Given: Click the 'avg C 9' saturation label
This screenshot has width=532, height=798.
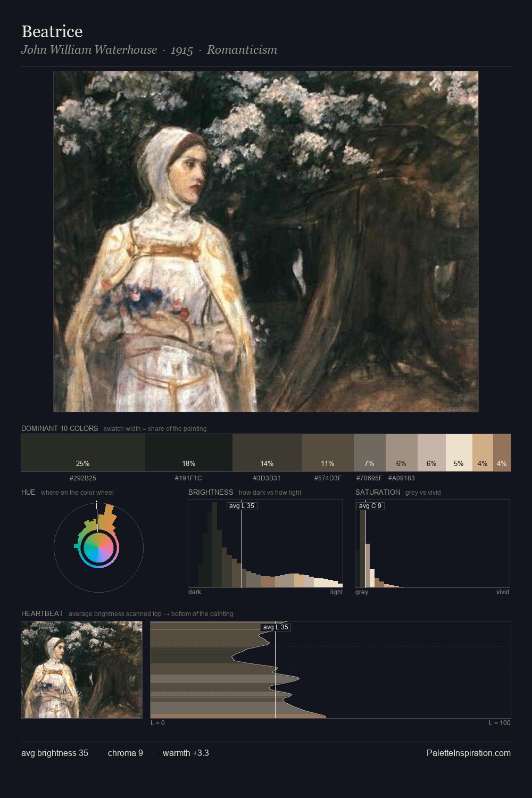Looking at the screenshot, I should [370, 506].
